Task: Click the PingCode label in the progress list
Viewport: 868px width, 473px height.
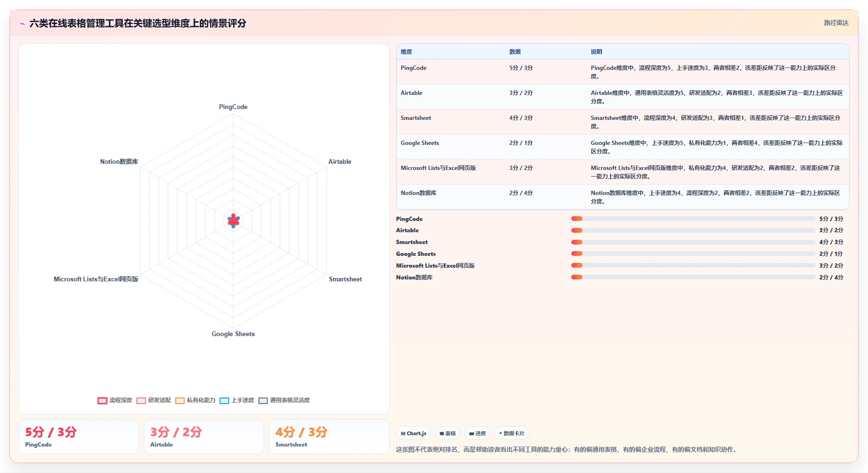Action: click(x=409, y=219)
